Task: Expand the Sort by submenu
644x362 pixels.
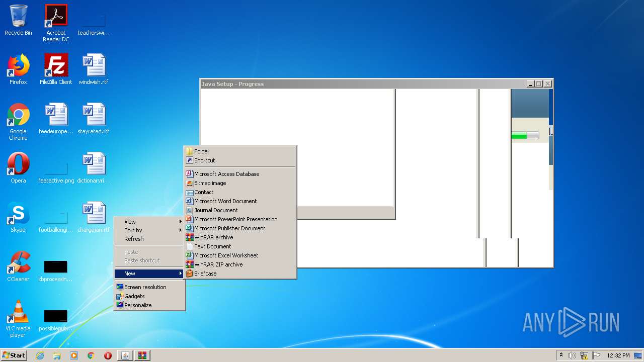Action: 149,230
